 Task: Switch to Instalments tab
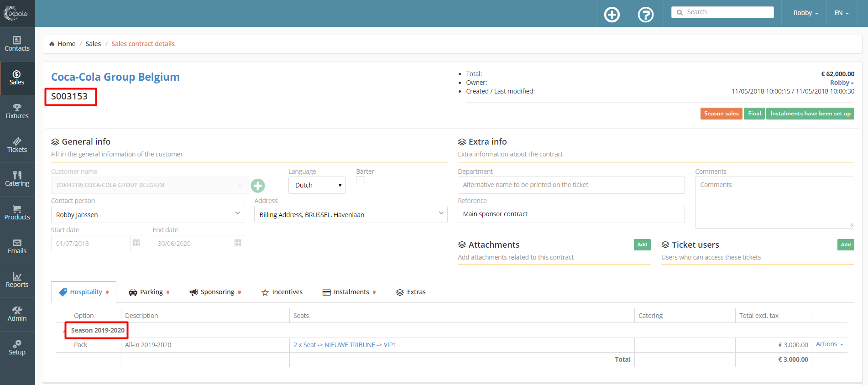coord(349,292)
